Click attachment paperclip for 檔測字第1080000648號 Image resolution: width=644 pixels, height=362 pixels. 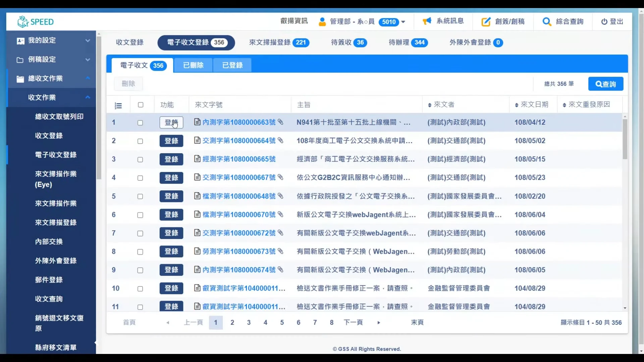coord(280,196)
